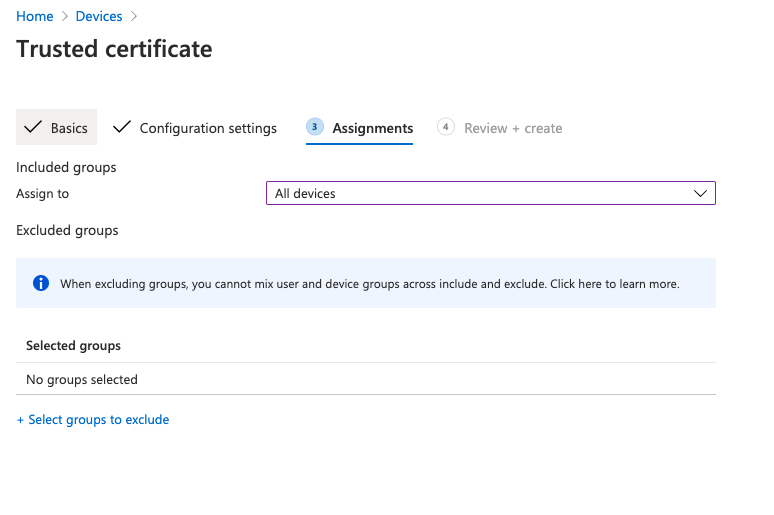Select the Assignments tab
This screenshot has width=774, height=515.
(x=372, y=128)
